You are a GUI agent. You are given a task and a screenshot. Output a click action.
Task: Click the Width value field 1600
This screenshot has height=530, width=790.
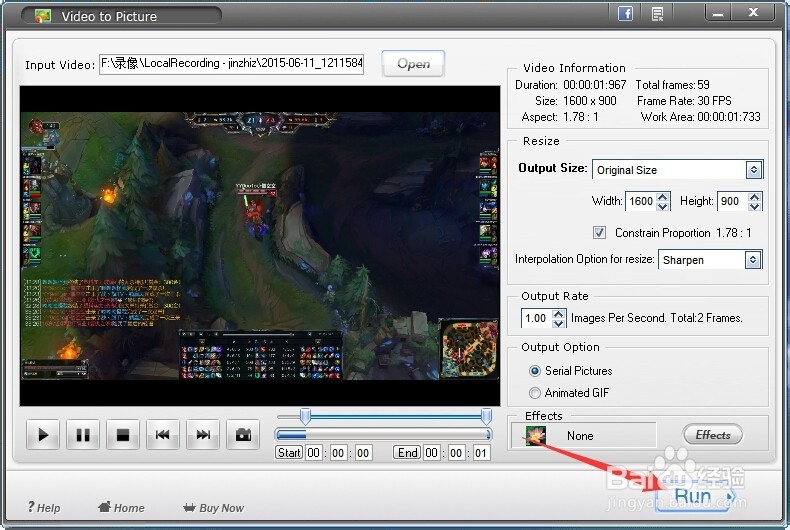coord(641,201)
